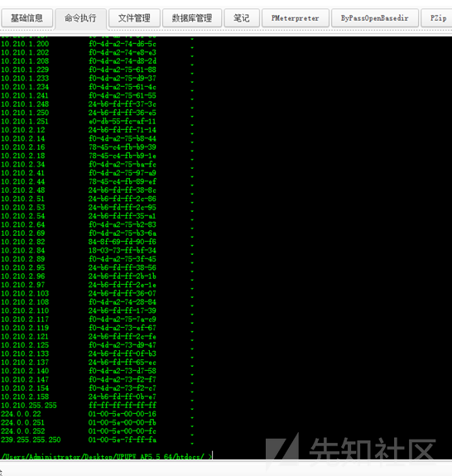452x476 pixels.
Task: Click the 239.255.255.250 multicast entry
Action: click(x=31, y=440)
